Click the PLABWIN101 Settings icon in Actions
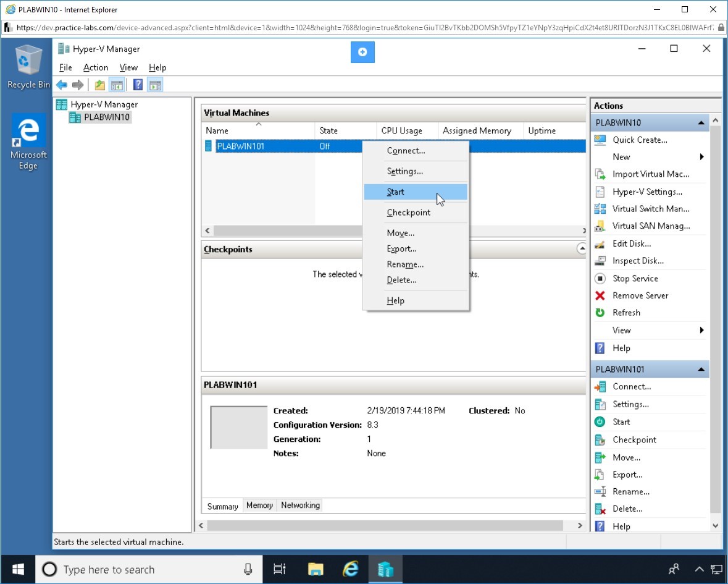Screen dimensions: 728x584 [600, 404]
